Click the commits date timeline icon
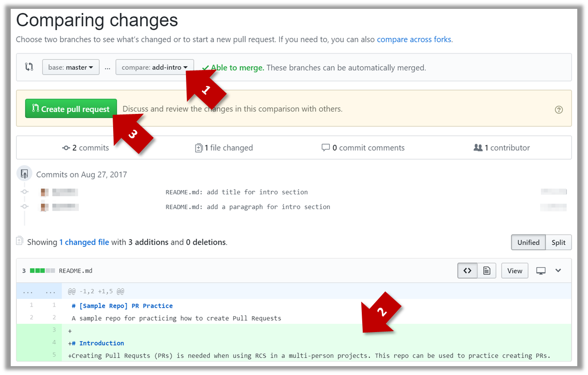This screenshot has width=588, height=375. click(24, 174)
